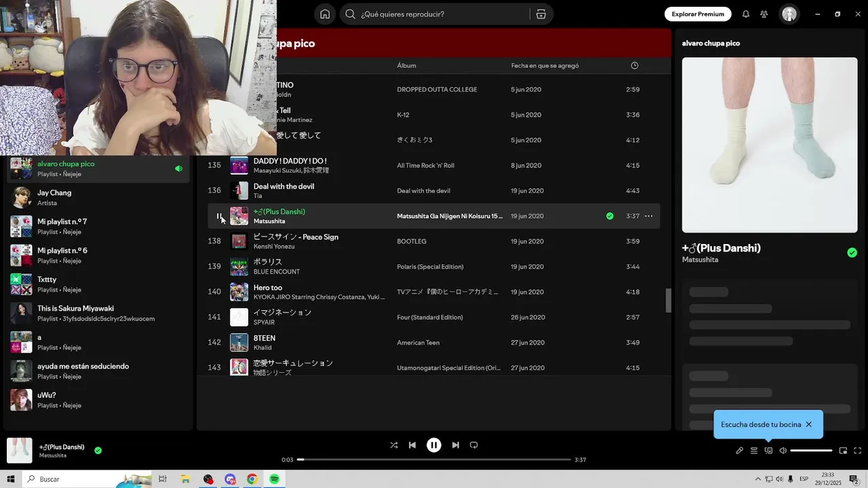Pause playback in player bar
This screenshot has height=488, width=868.
(x=434, y=445)
